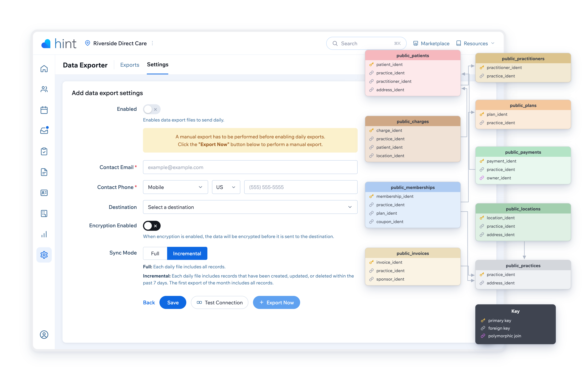Open the Reports bar chart icon
Screen dimensions: 588x381
(x=44, y=234)
